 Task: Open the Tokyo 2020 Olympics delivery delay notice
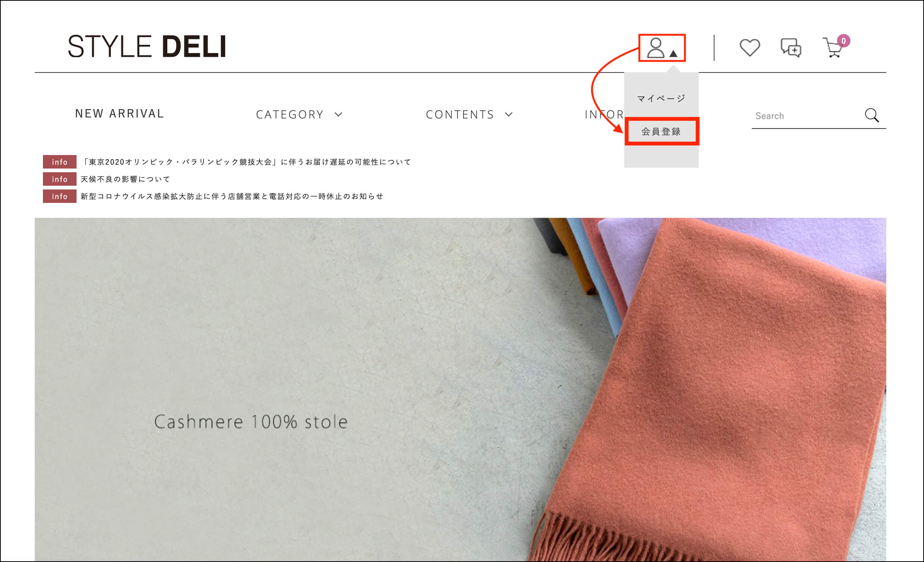click(x=246, y=162)
